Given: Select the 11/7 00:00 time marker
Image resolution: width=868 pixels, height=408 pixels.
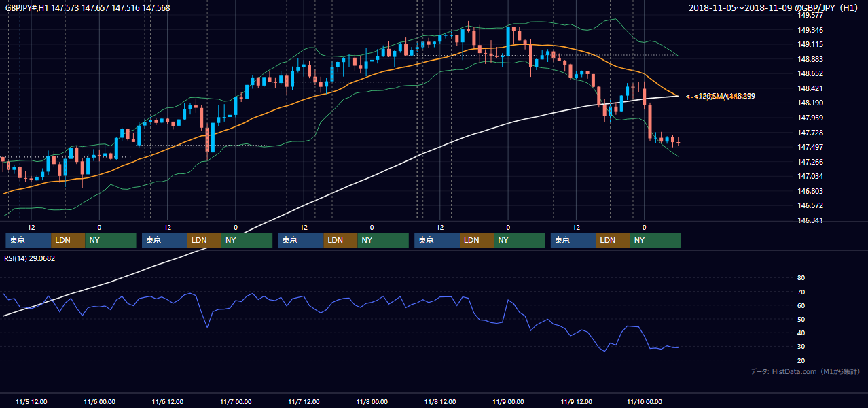Looking at the screenshot, I should click(236, 401).
